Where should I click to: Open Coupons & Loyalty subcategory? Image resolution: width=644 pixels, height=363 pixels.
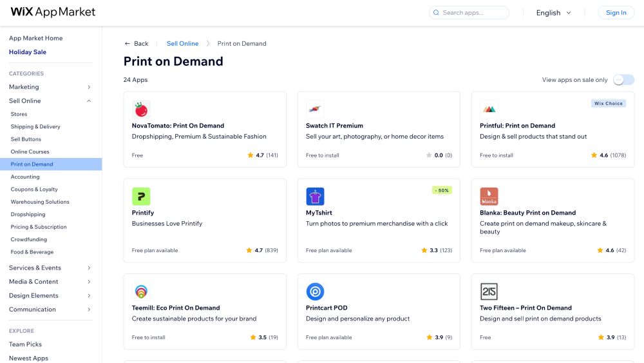(34, 189)
